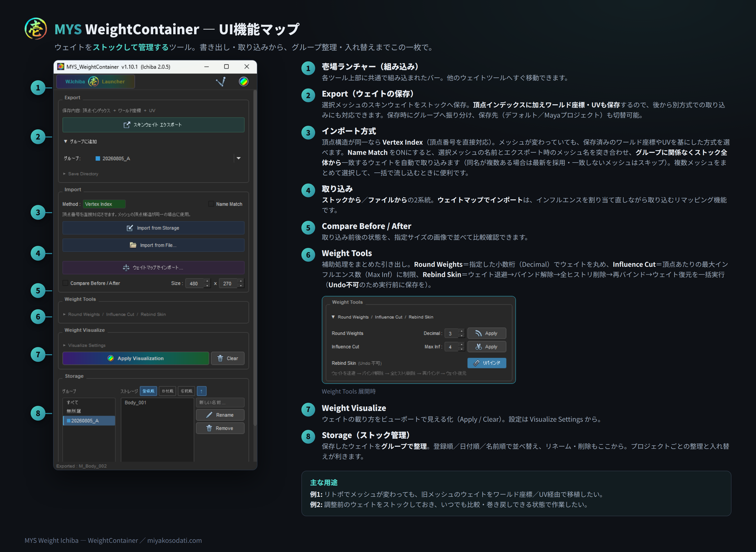Click the rainbow color wheel header icon
The height and width of the screenshot is (552, 756).
pyautogui.click(x=244, y=82)
